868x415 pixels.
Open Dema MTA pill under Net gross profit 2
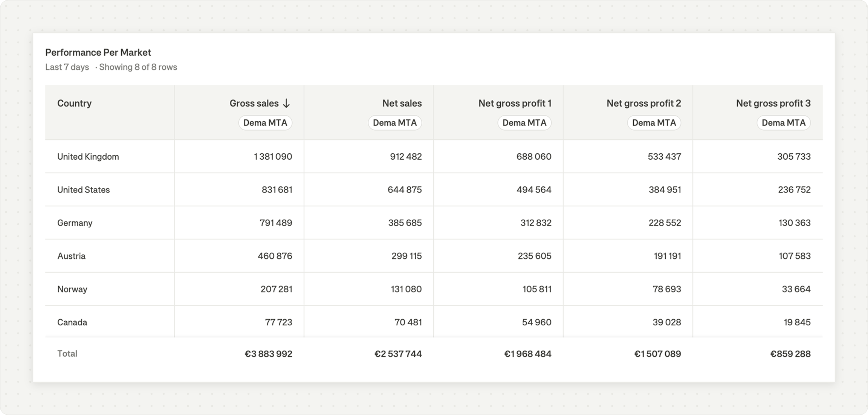(x=654, y=123)
